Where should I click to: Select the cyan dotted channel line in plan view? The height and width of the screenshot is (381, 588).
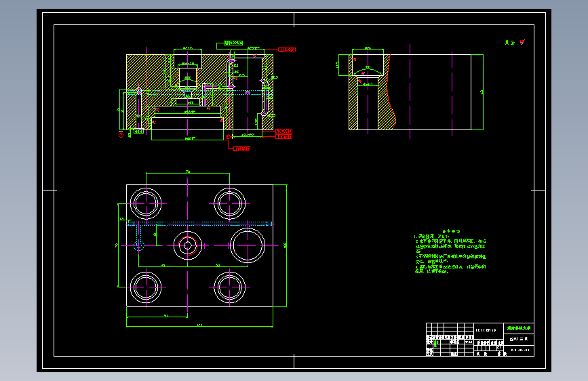tap(199, 224)
